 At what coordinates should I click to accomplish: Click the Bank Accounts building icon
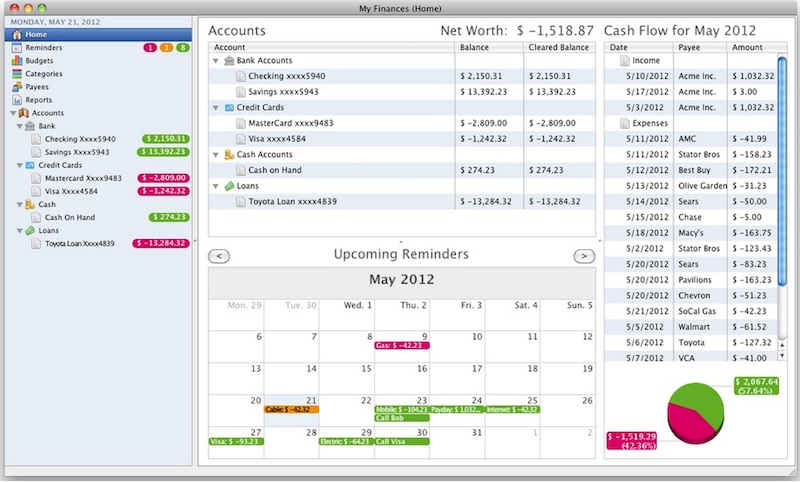coord(229,61)
